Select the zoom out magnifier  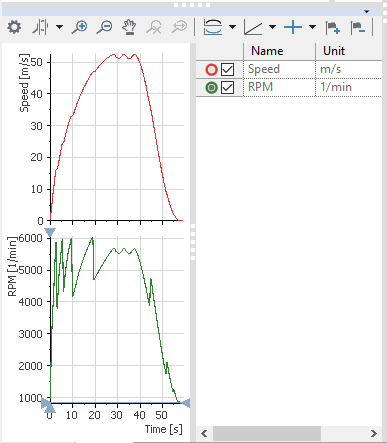pyautogui.click(x=104, y=27)
